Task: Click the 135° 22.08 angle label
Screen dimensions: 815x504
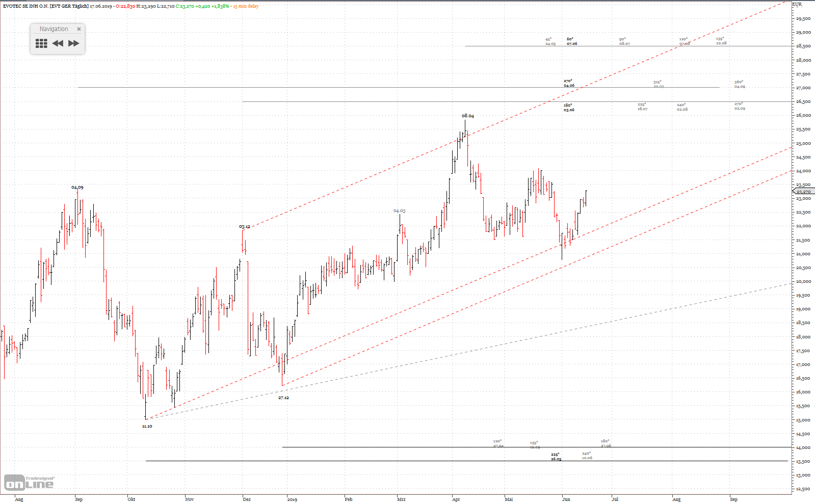Action: pos(721,41)
